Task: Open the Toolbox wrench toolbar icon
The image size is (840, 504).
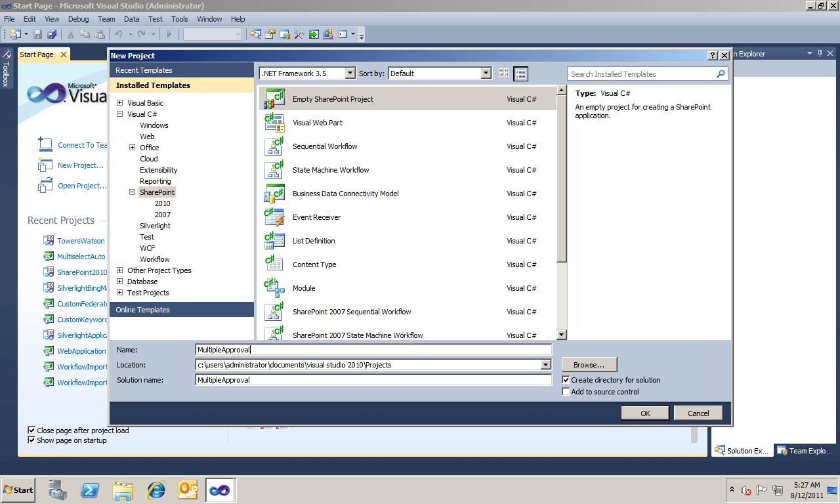Action: [299, 34]
